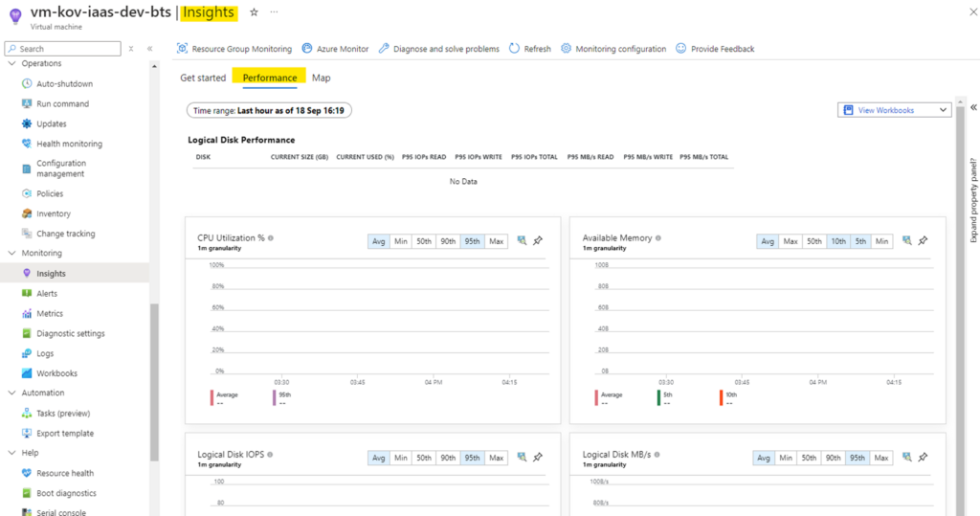The height and width of the screenshot is (516, 980).
Task: Click Provide Feedback
Action: pyautogui.click(x=715, y=49)
